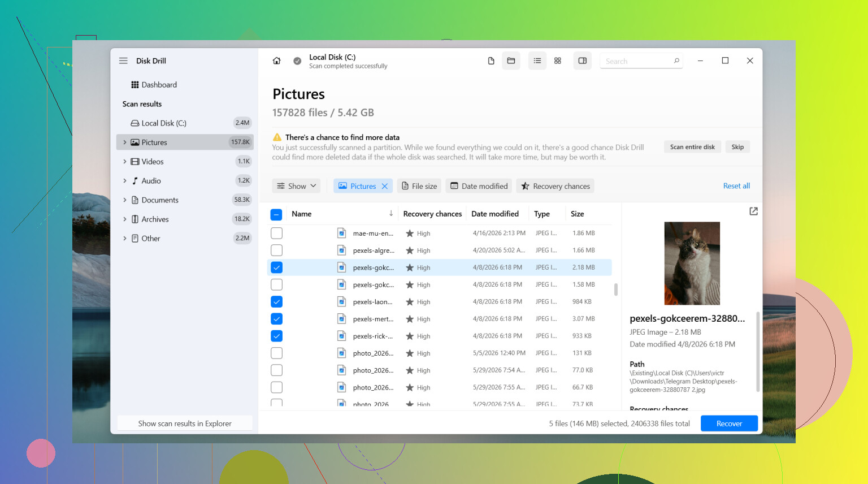Click the Reset all link
This screenshot has height=484, width=868.
(736, 186)
